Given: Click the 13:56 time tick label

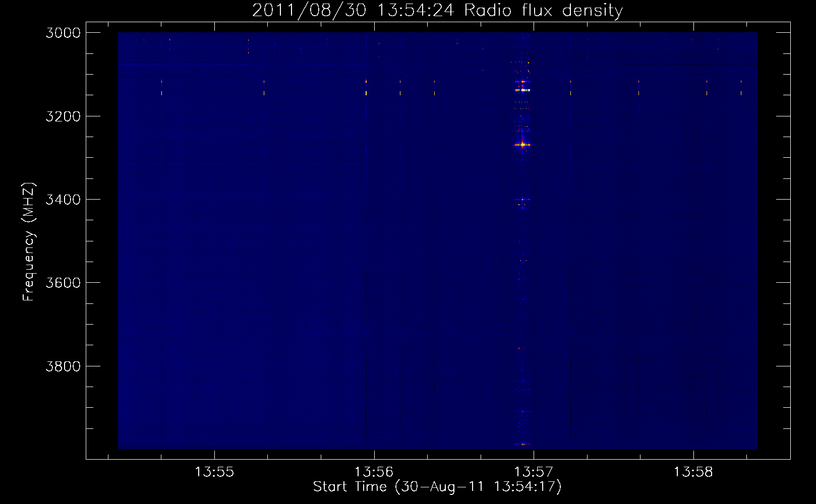Looking at the screenshot, I should [x=374, y=472].
